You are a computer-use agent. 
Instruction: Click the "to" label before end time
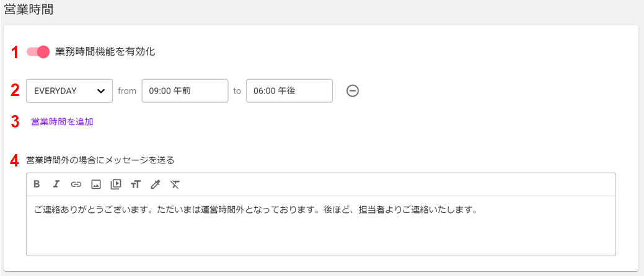[237, 91]
